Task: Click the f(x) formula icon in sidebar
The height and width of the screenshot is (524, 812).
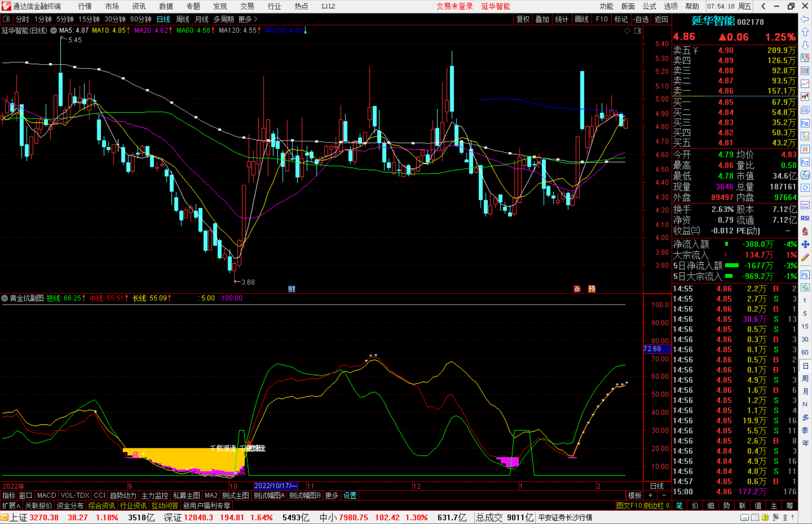Action: [805, 175]
